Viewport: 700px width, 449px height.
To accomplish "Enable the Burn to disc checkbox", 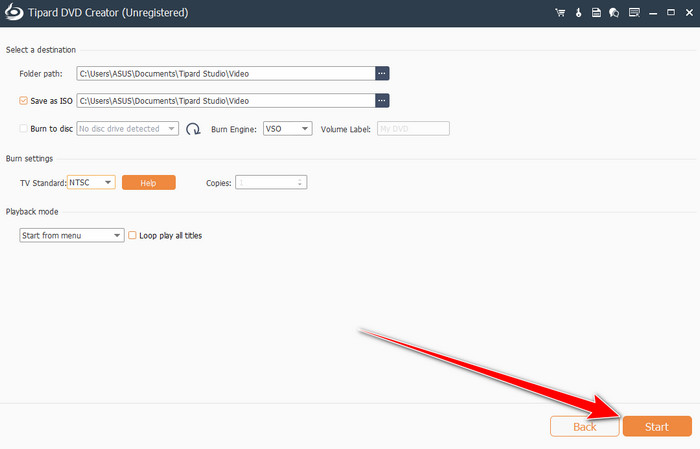I will [x=23, y=129].
